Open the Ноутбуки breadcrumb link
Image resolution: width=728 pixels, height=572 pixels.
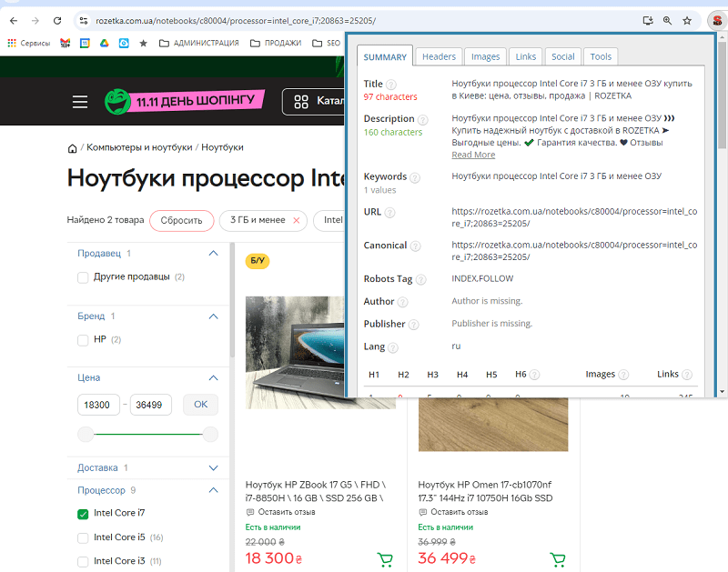pos(222,147)
